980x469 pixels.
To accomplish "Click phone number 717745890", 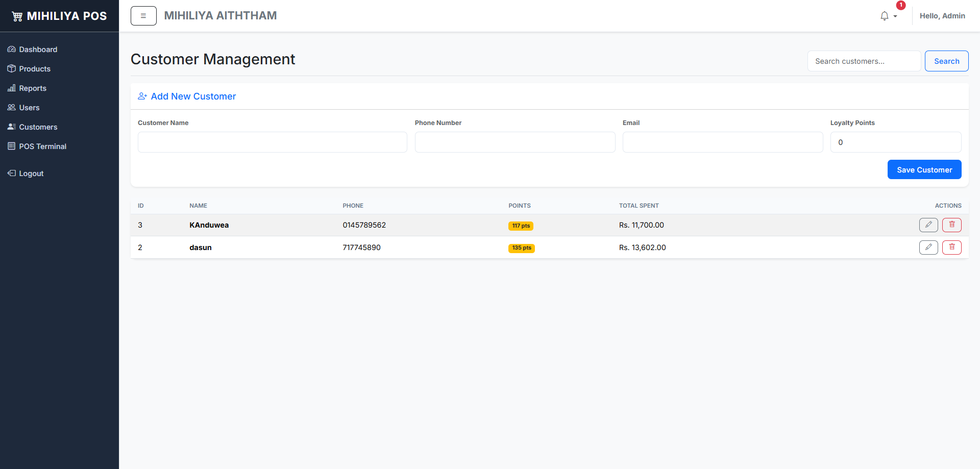I will tap(362, 248).
